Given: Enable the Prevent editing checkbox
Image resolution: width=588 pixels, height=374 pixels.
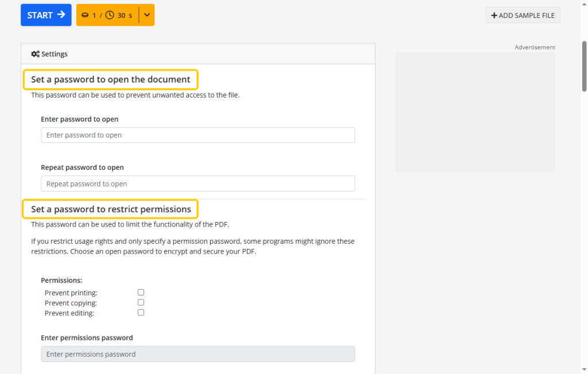Looking at the screenshot, I should click(141, 313).
